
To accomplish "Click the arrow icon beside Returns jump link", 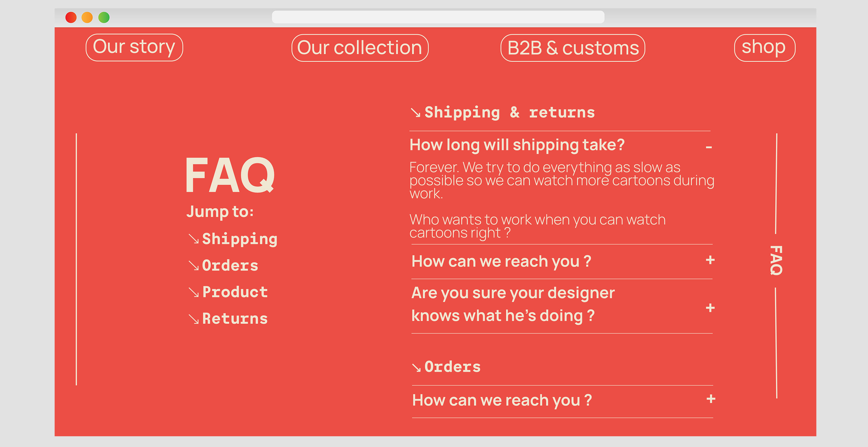I will 194,319.
